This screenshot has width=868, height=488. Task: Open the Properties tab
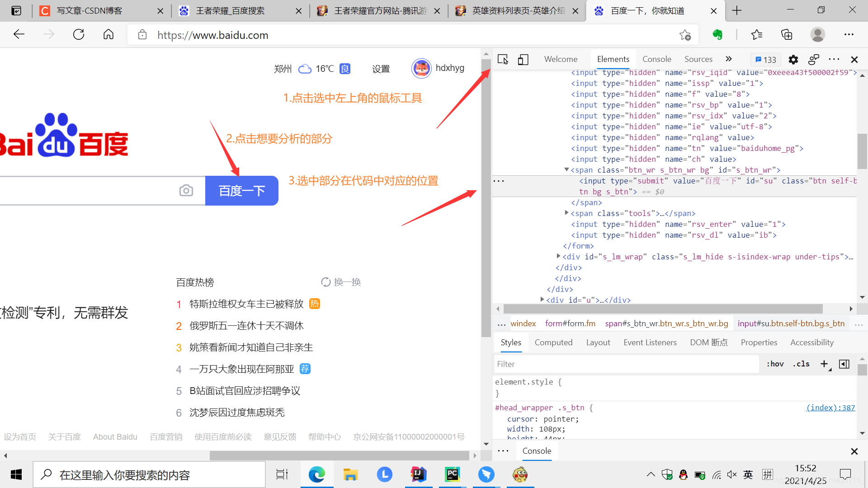point(759,343)
